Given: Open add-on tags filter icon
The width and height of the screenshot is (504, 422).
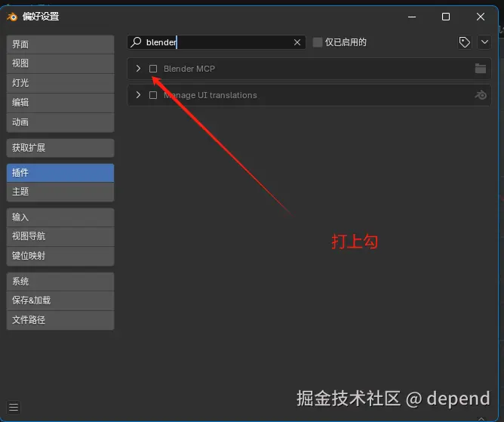Looking at the screenshot, I should point(465,42).
